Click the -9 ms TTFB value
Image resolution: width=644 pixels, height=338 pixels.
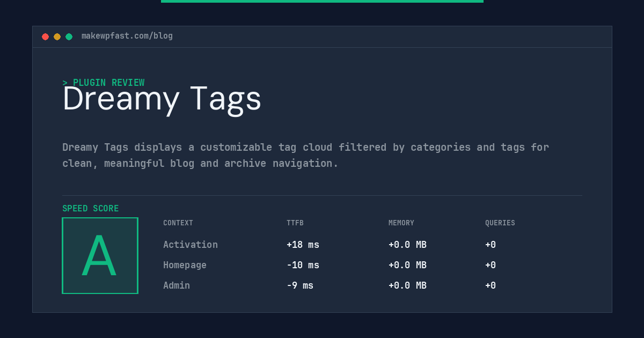(300, 285)
